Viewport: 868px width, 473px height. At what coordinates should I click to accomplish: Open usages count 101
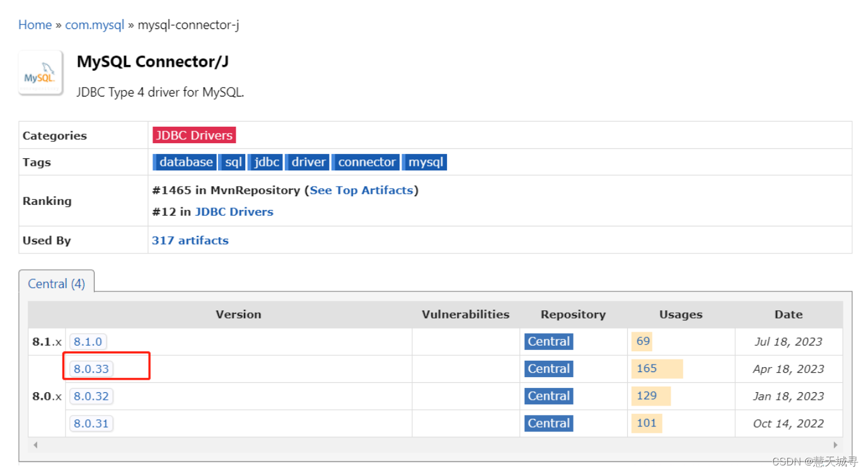pos(647,423)
